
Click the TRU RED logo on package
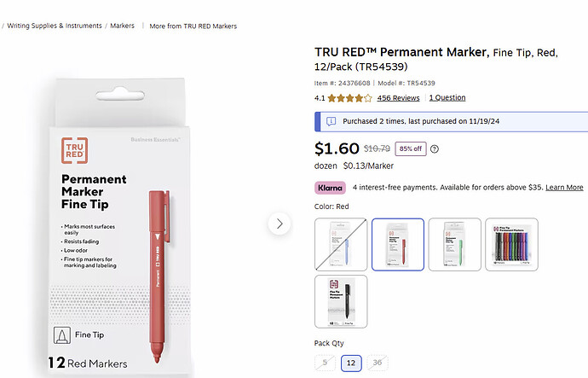pos(75,150)
